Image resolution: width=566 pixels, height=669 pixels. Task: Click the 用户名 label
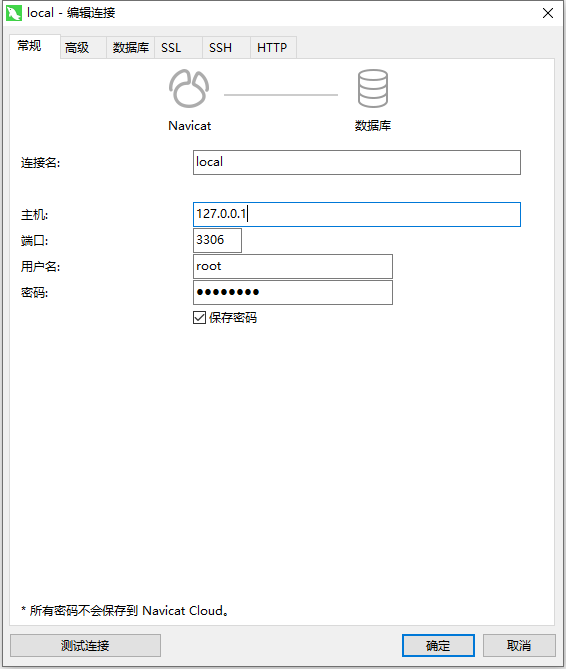click(x=41, y=267)
